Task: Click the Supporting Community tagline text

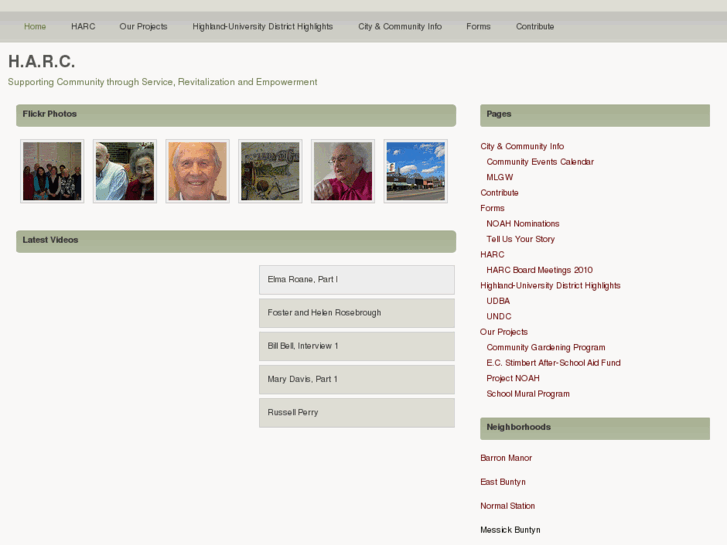Action: (163, 82)
